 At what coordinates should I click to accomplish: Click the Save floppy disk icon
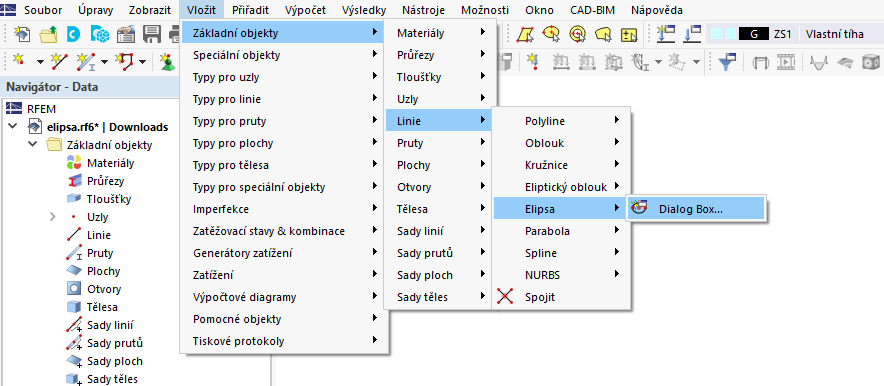tap(152, 34)
